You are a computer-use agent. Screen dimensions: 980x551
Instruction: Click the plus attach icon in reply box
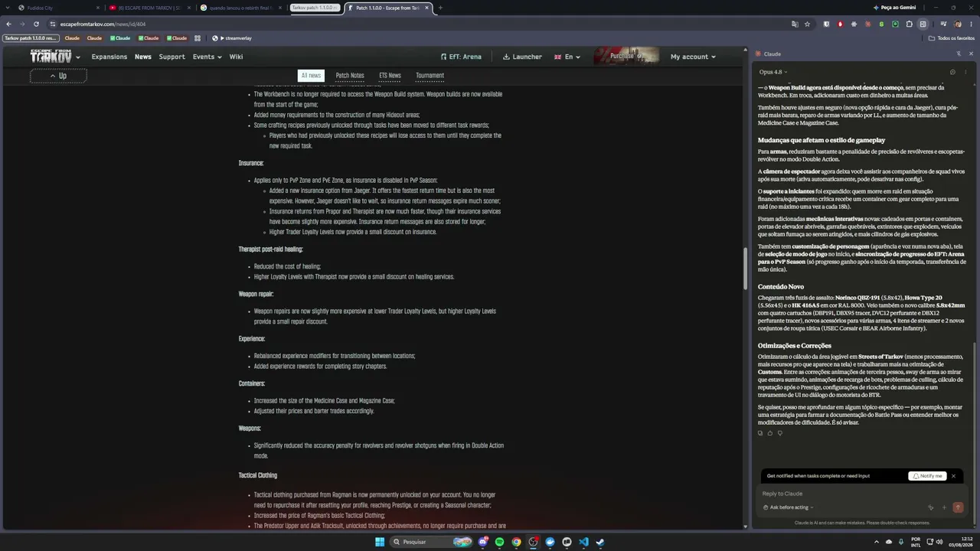tap(944, 507)
